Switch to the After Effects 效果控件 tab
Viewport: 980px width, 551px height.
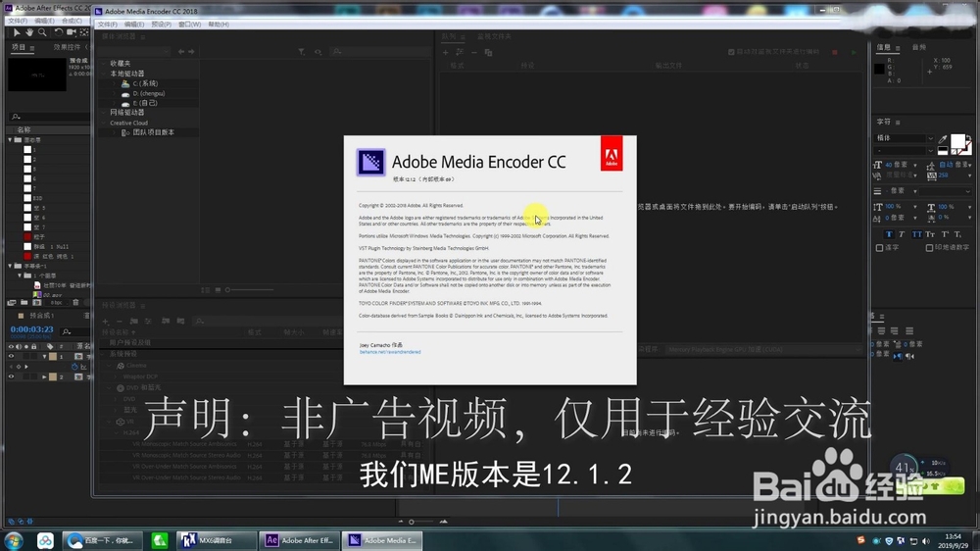[67, 47]
